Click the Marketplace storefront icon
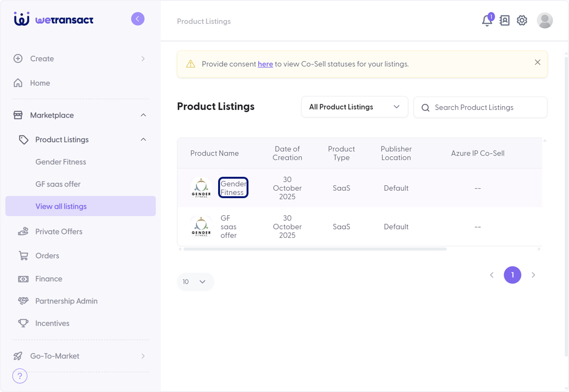Image resolution: width=569 pixels, height=392 pixels. pyautogui.click(x=18, y=115)
